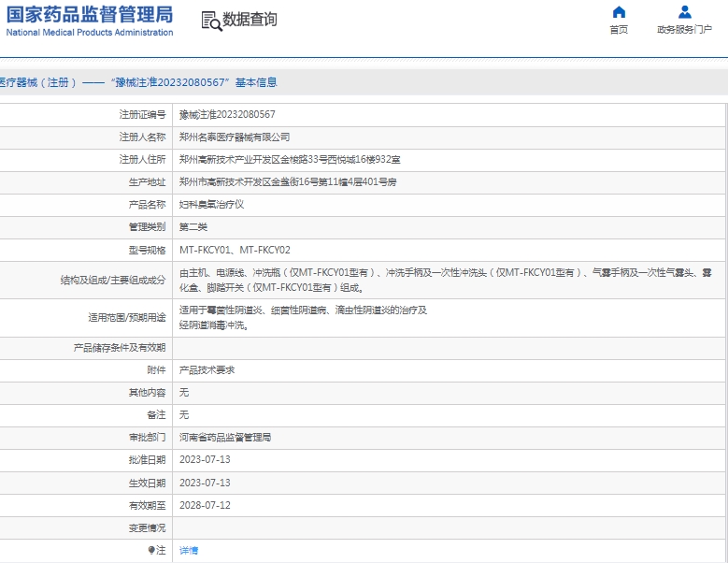Click the 附件 row label
Viewport: 728px width, 563px height.
coord(156,370)
